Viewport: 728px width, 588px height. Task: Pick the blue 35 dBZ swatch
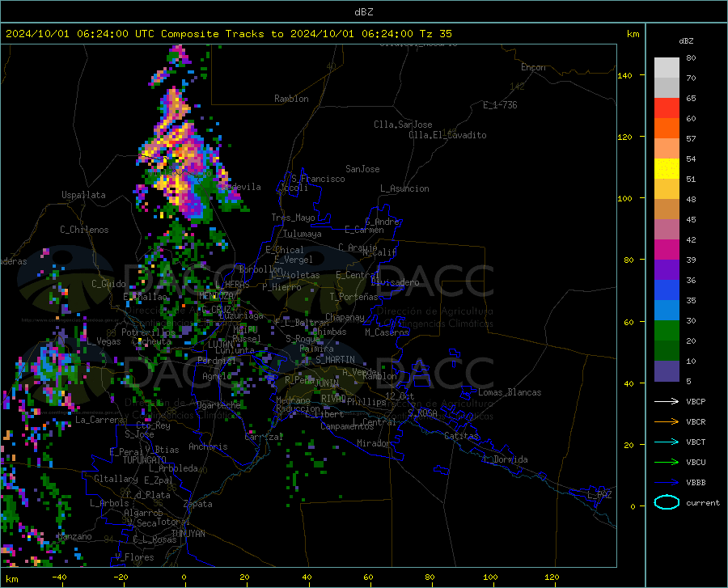click(x=667, y=290)
